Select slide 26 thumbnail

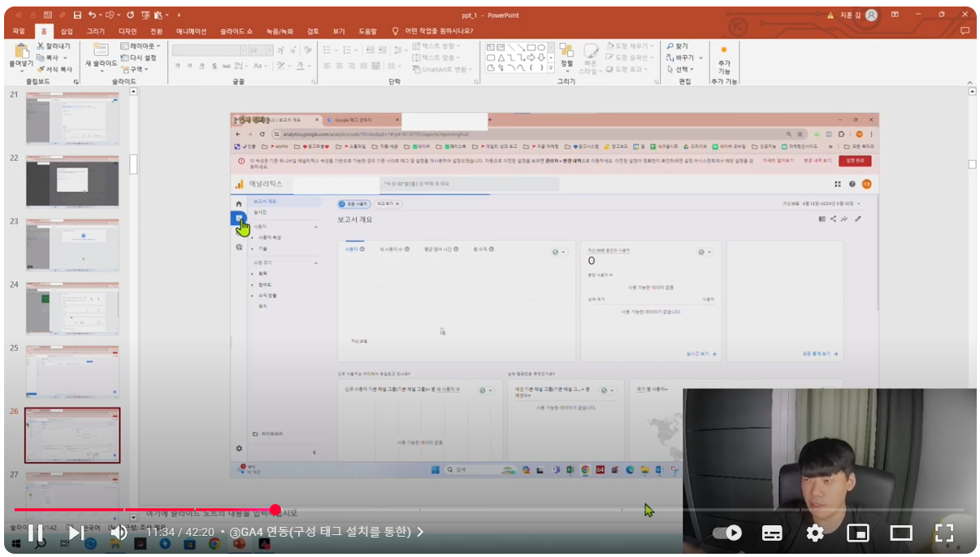click(72, 435)
